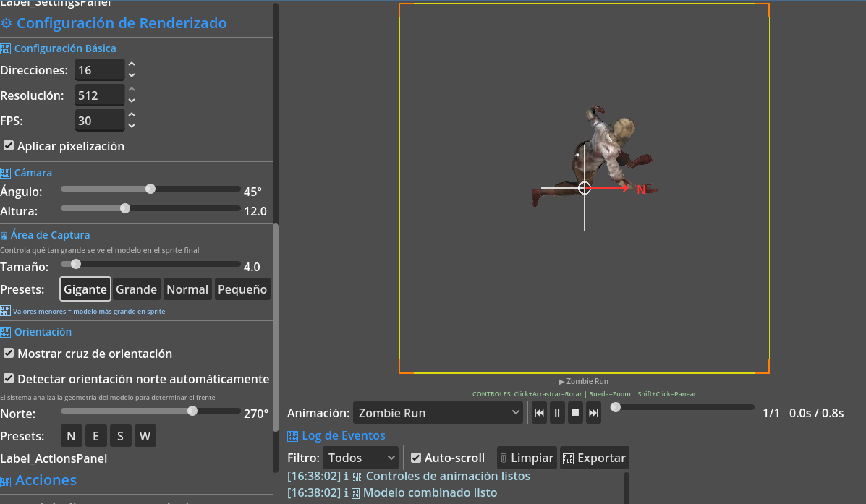The width and height of the screenshot is (866, 504).
Task: Click the Altura camera slider handle
Action: point(125,208)
